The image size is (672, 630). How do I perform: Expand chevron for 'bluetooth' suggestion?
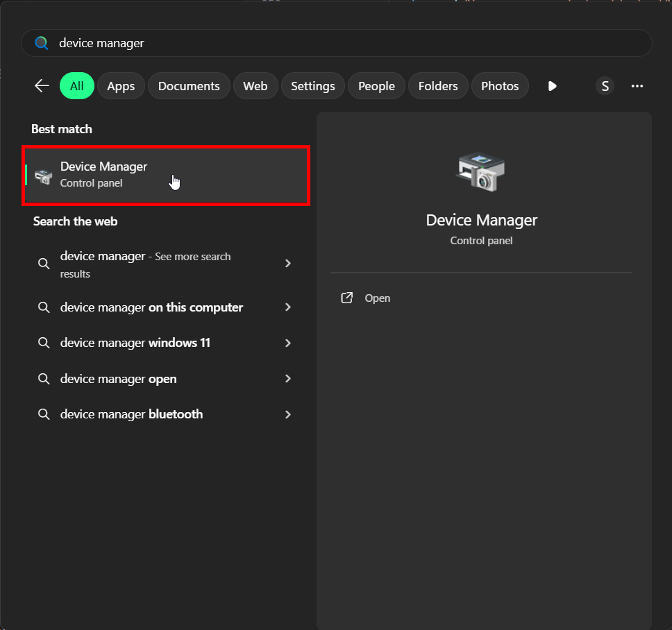coord(288,415)
